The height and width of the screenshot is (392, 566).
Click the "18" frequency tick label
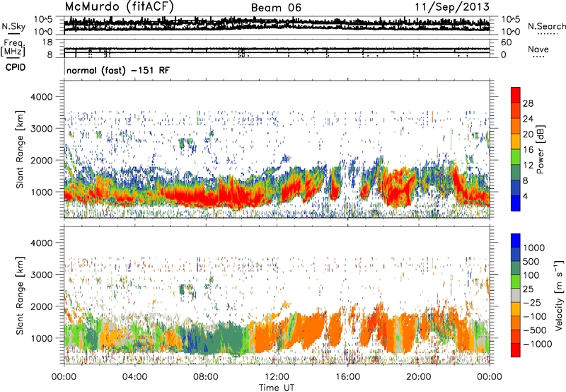tap(47, 42)
